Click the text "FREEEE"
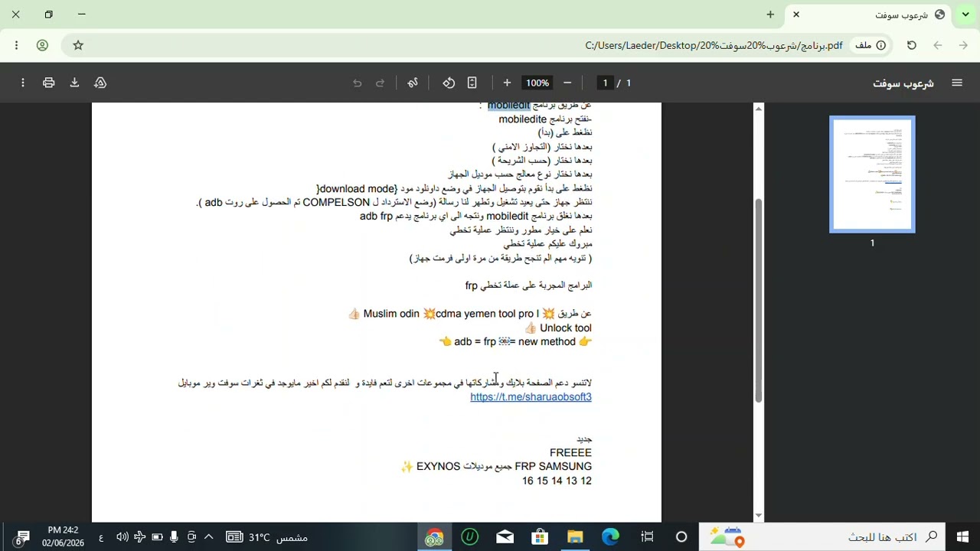Screen dimensions: 980x551 click(x=570, y=452)
